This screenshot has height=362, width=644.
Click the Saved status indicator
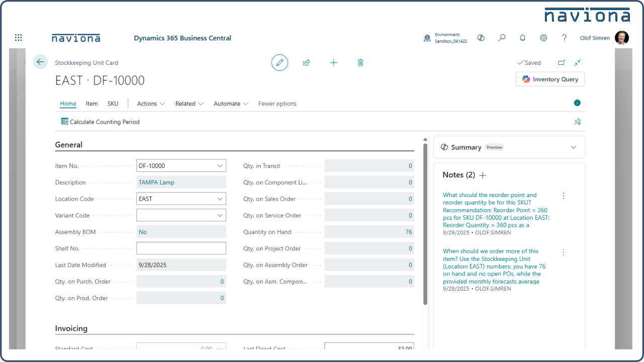[529, 63]
